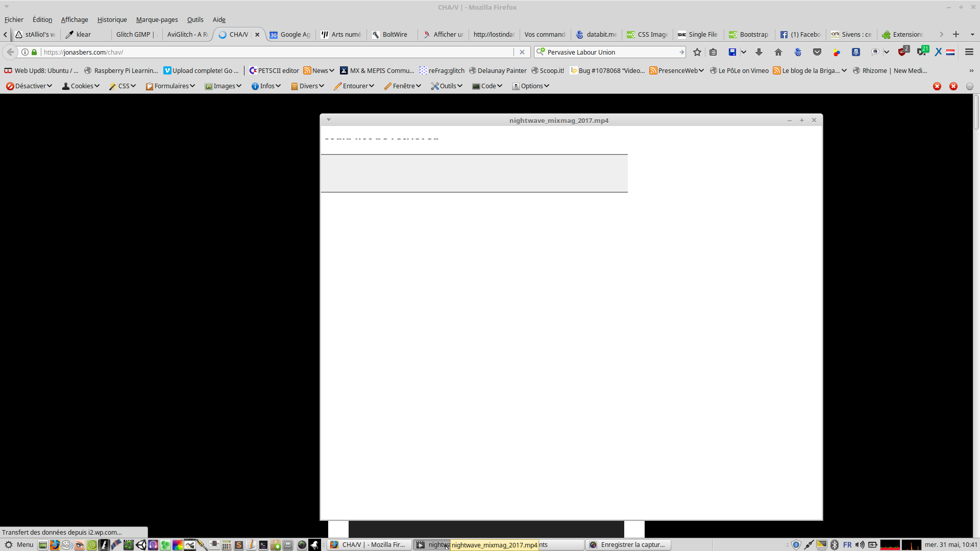Expand the Cookies dropdown menu
The width and height of the screenshot is (980, 551).
(x=81, y=86)
